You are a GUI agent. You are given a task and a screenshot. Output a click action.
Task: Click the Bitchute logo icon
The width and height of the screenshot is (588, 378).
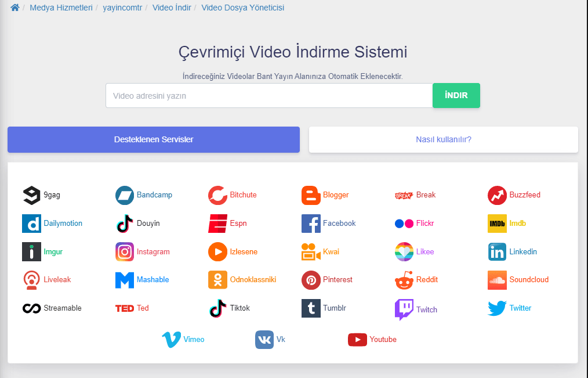click(217, 195)
